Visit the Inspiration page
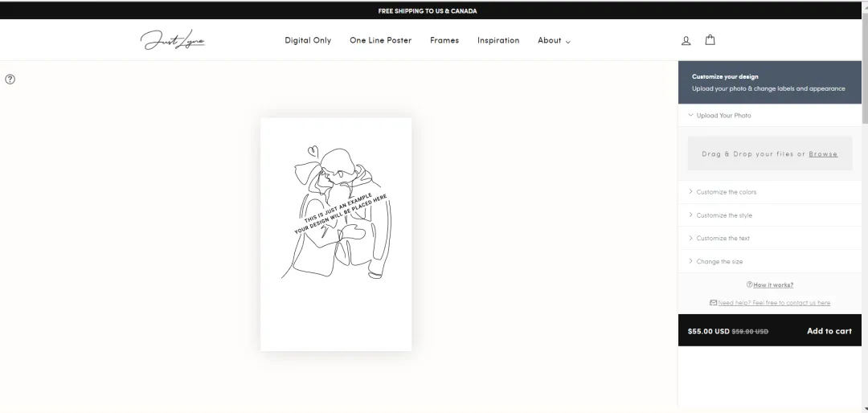The width and height of the screenshot is (868, 413). click(498, 40)
